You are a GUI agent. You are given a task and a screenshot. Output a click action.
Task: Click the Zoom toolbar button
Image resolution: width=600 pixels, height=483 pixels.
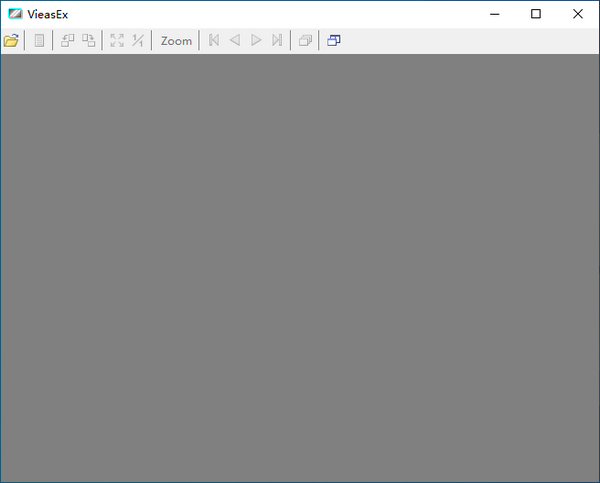[x=176, y=41]
